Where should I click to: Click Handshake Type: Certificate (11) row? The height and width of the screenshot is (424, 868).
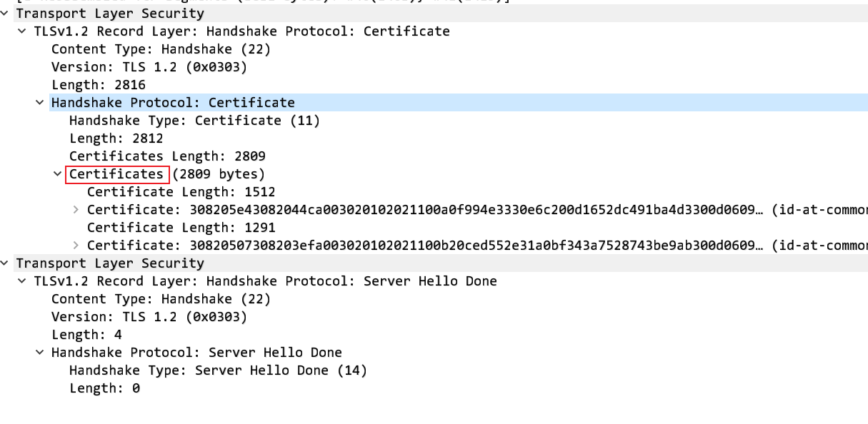pos(194,121)
